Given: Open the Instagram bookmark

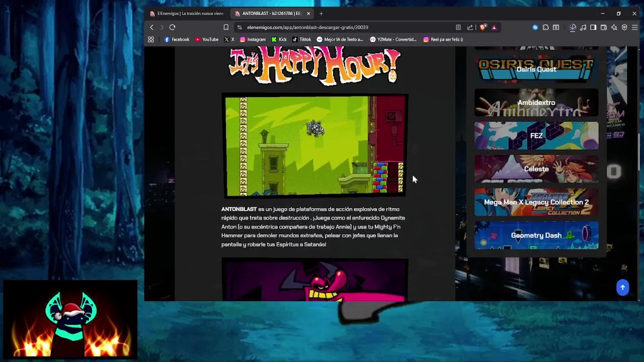Looking at the screenshot, I should click(x=253, y=39).
